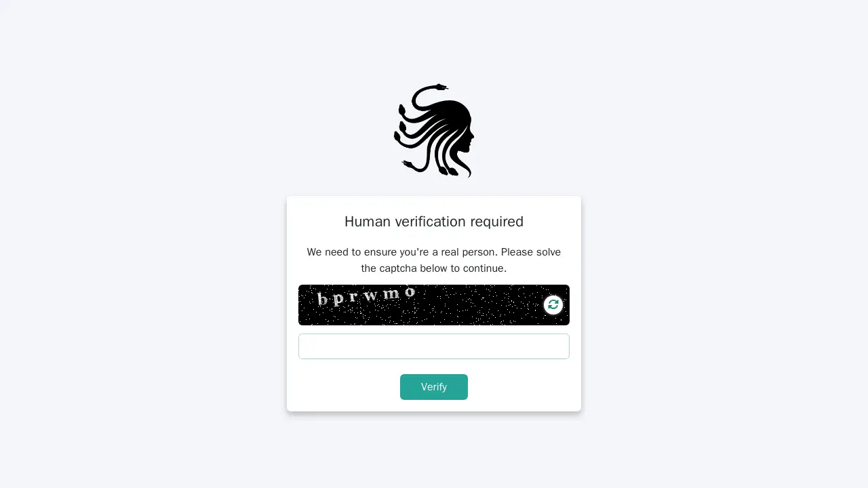Click the letter 'm' in captcha image
The width and height of the screenshot is (868, 488).
tap(391, 294)
